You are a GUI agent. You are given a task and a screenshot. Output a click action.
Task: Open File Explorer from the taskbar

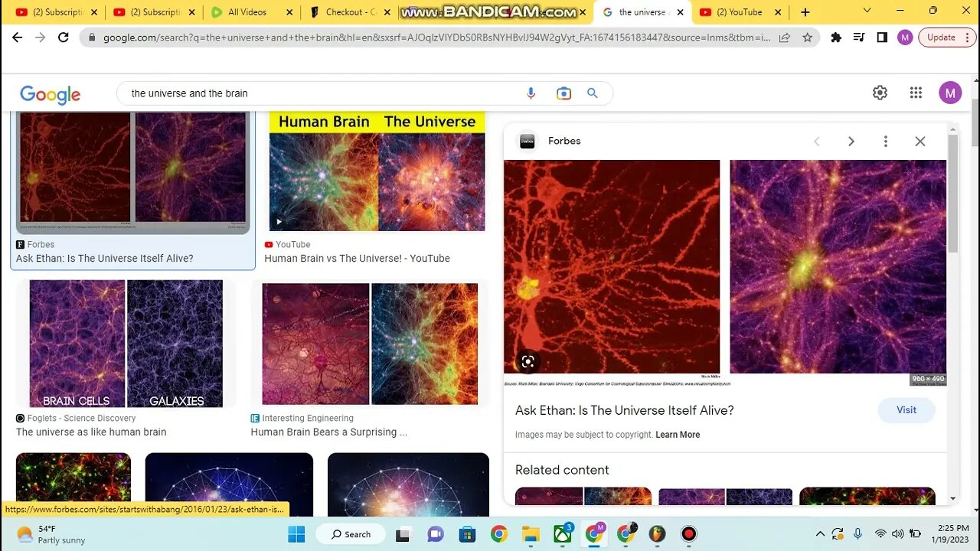pyautogui.click(x=531, y=534)
